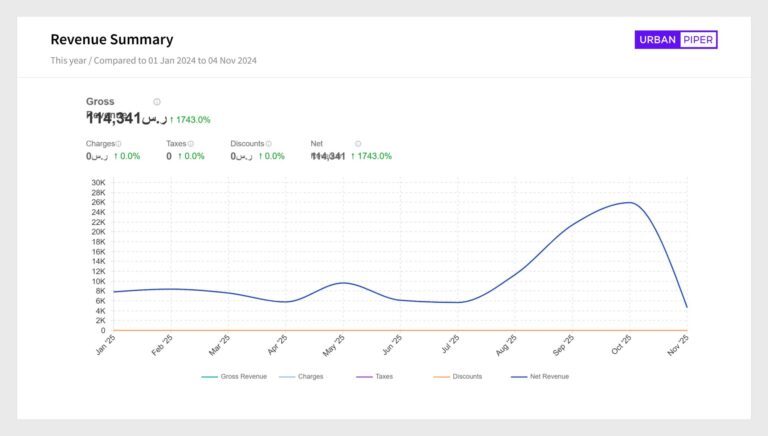Click the comparison date range subtitle
This screenshot has height=436, width=768.
(154, 60)
